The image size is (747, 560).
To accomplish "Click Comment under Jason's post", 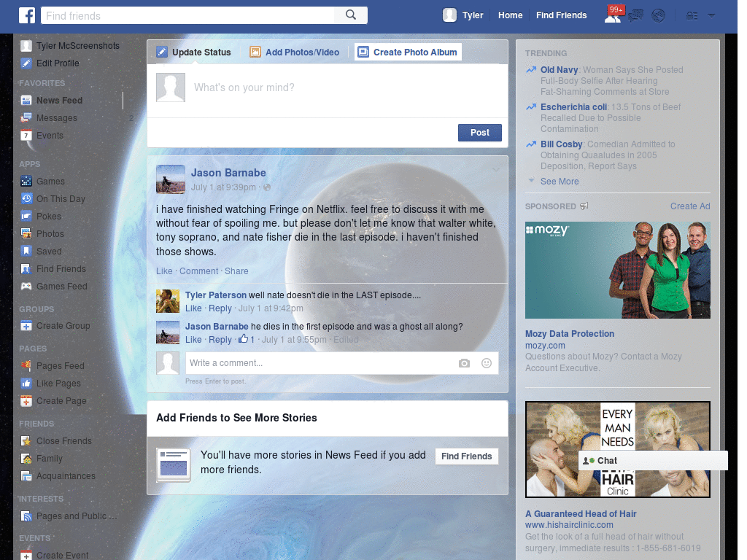I will coord(198,271).
